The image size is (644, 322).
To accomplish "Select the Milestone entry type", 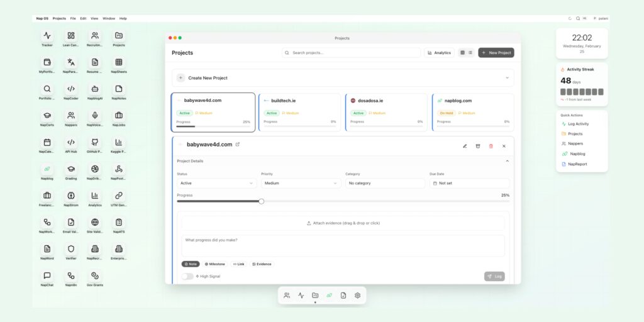I will (215, 264).
